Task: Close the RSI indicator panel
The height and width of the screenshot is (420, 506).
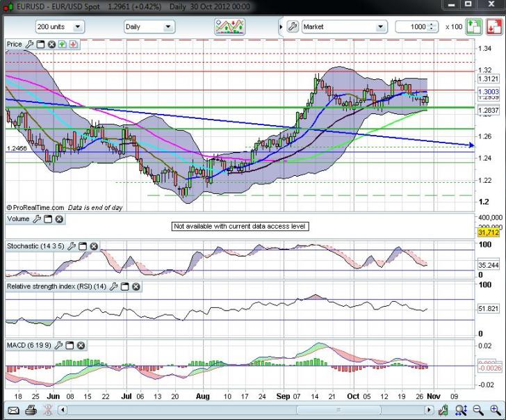Action: coord(136,286)
